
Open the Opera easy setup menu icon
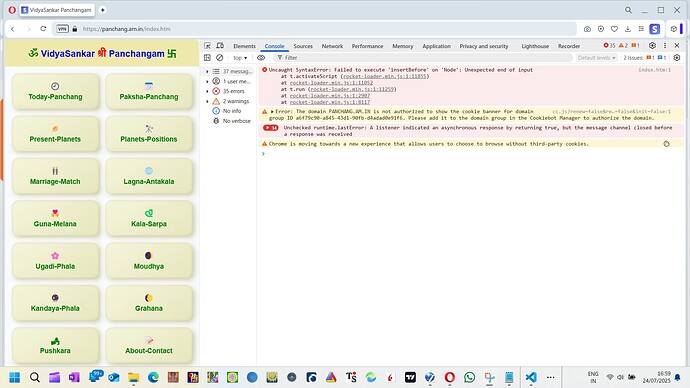tap(641, 29)
